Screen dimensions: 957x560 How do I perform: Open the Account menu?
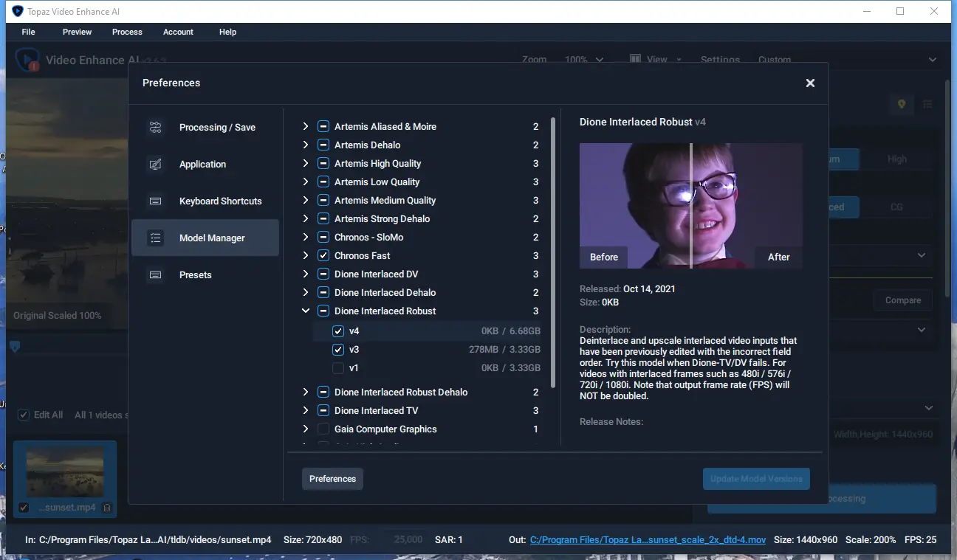178,32
